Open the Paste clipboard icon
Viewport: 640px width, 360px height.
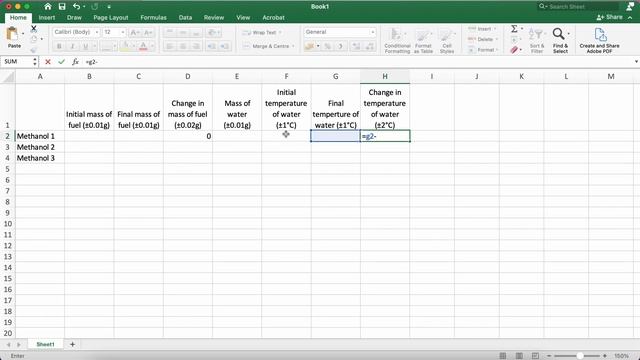point(12,34)
